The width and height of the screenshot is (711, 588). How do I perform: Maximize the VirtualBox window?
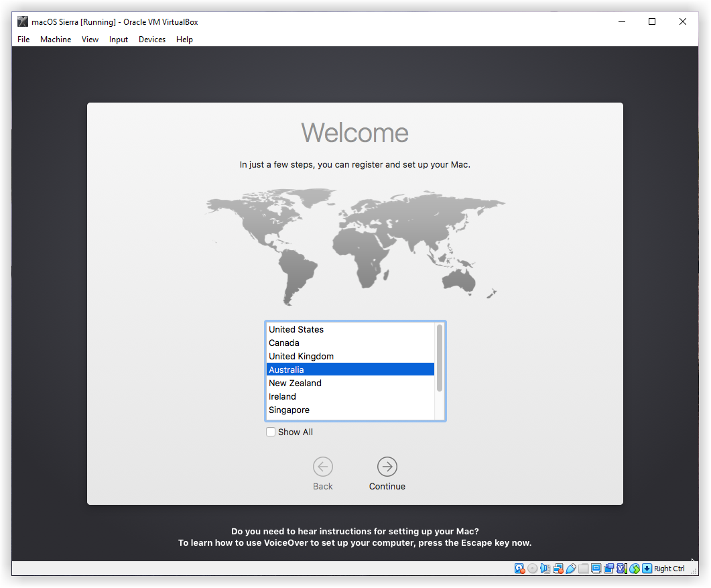click(652, 21)
